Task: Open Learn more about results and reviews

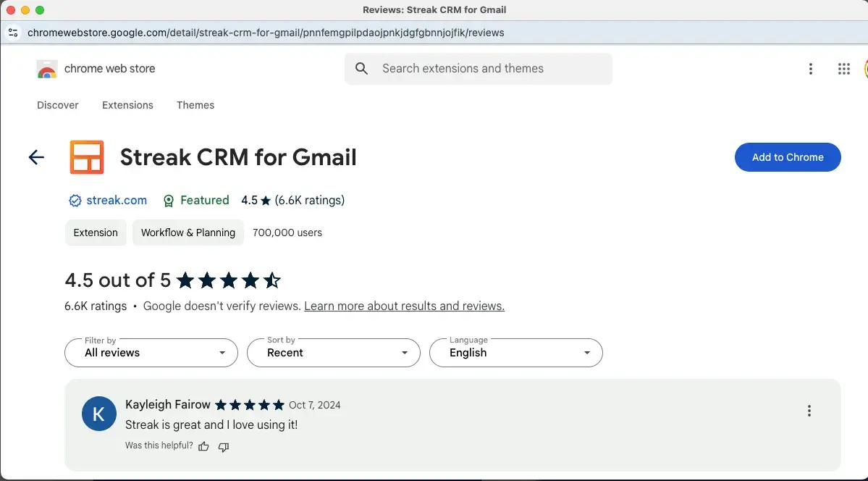Action: pyautogui.click(x=404, y=306)
